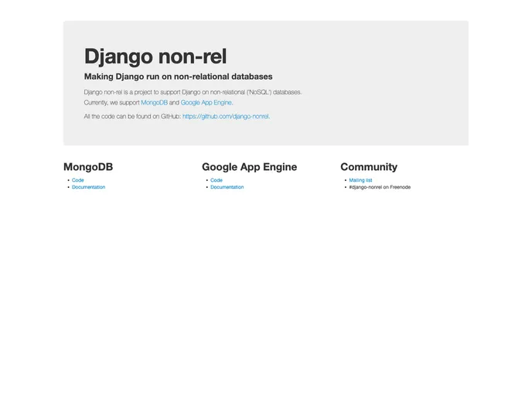Image resolution: width=532 pixels, height=396 pixels.
Task: Click the 'Django non-rel is a project to support' sentence
Action: [x=193, y=92]
